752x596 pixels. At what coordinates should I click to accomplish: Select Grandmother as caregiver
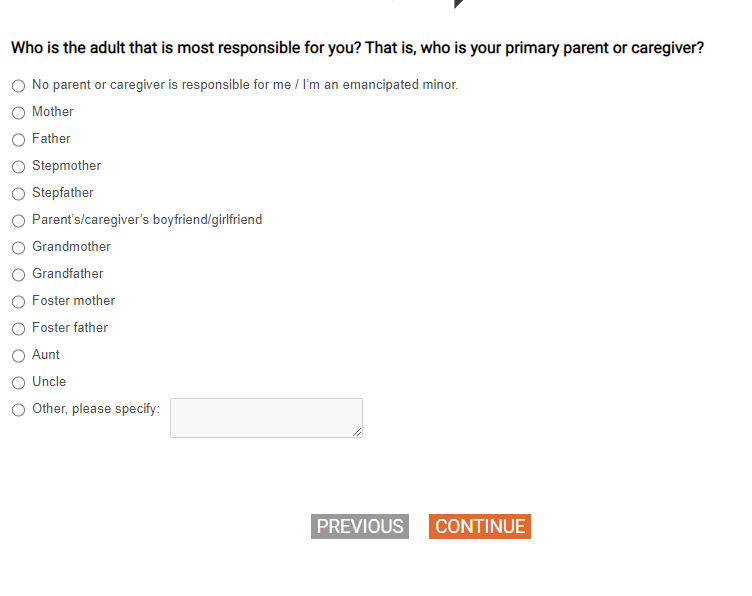pos(18,248)
